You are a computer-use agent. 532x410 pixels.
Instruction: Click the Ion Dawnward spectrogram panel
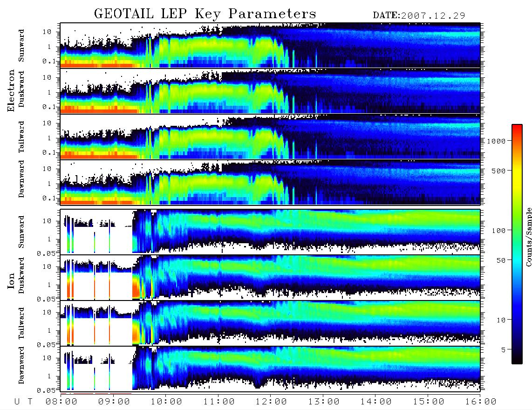270,369
